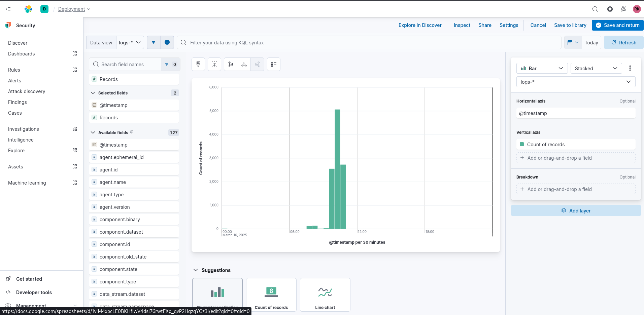Open the titles and text settings icon
Screen dimensions: 644x315
tap(214, 64)
